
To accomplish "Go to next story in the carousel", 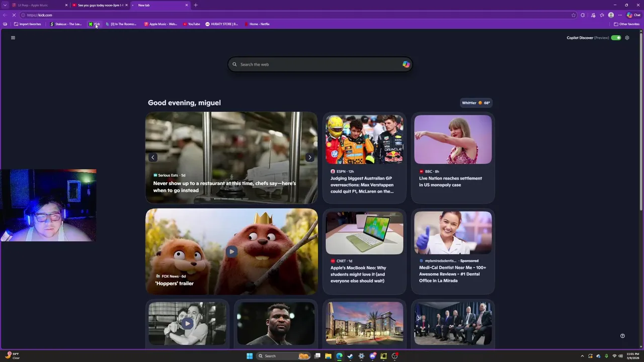I will click(x=309, y=157).
